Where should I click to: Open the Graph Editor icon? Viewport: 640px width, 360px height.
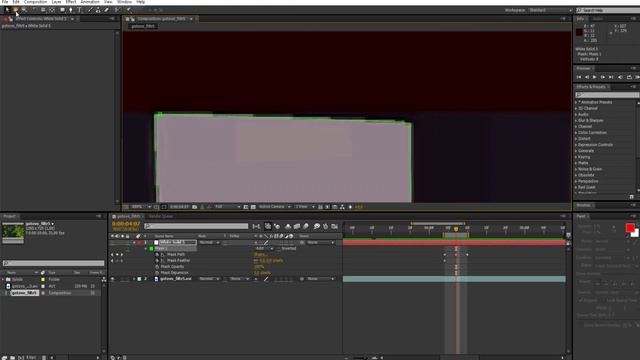coord(335,226)
